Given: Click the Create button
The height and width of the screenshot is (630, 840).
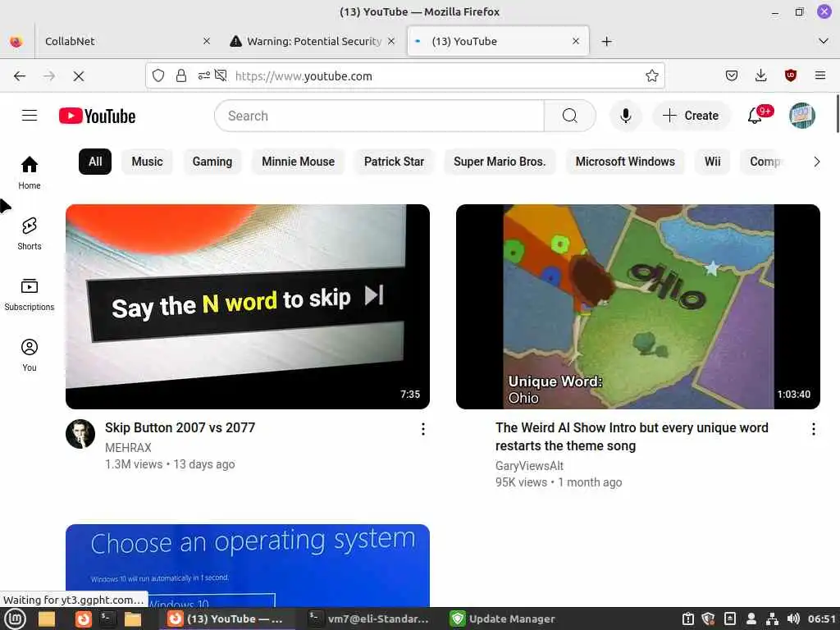Looking at the screenshot, I should tap(691, 116).
